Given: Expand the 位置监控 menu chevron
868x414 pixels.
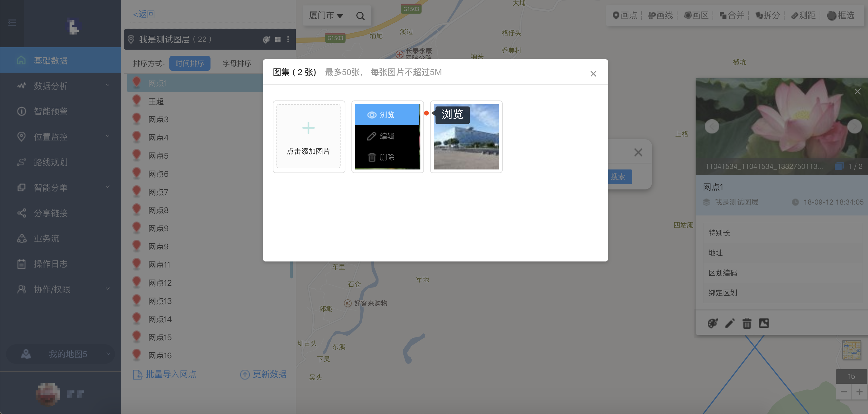Looking at the screenshot, I should (x=108, y=136).
